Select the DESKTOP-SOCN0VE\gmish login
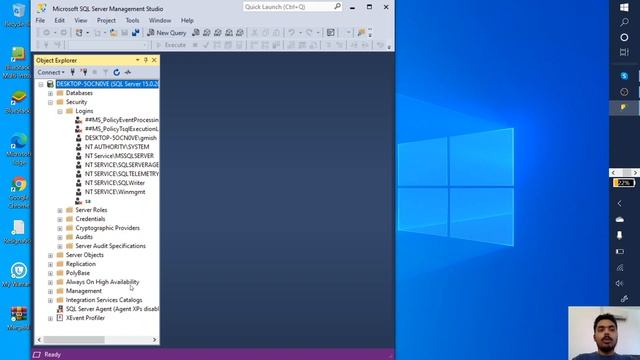The width and height of the screenshot is (640, 360). (x=120, y=138)
